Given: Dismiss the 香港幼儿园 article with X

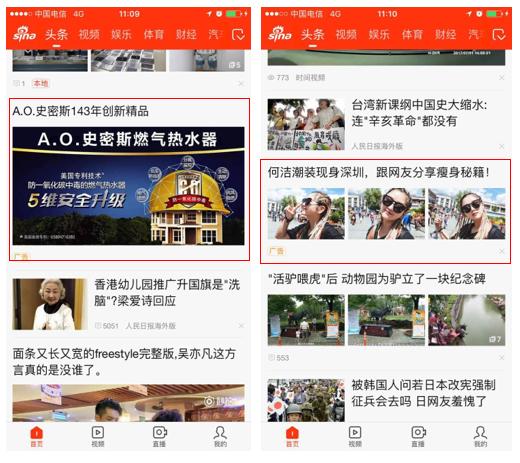Looking at the screenshot, I should pyautogui.click(x=241, y=325).
